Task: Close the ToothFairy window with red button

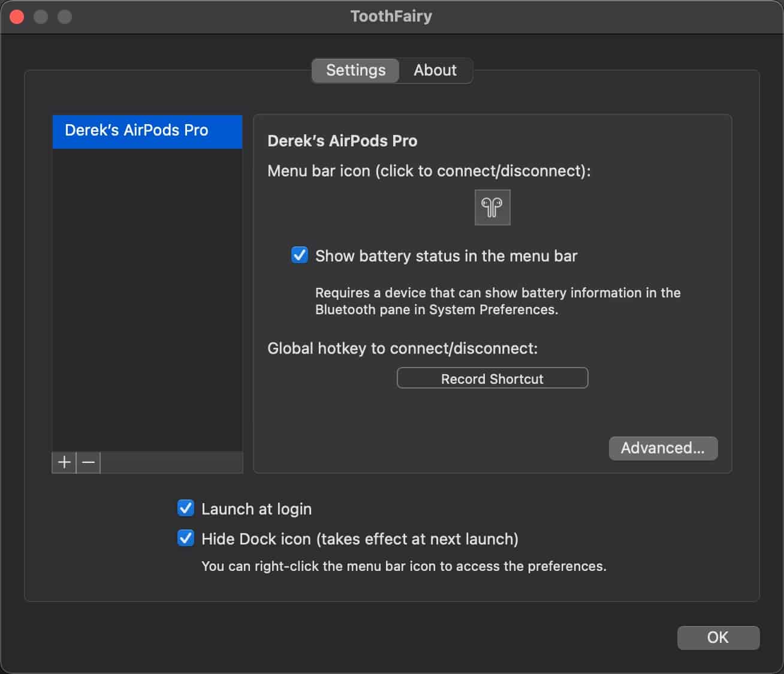Action: (17, 16)
